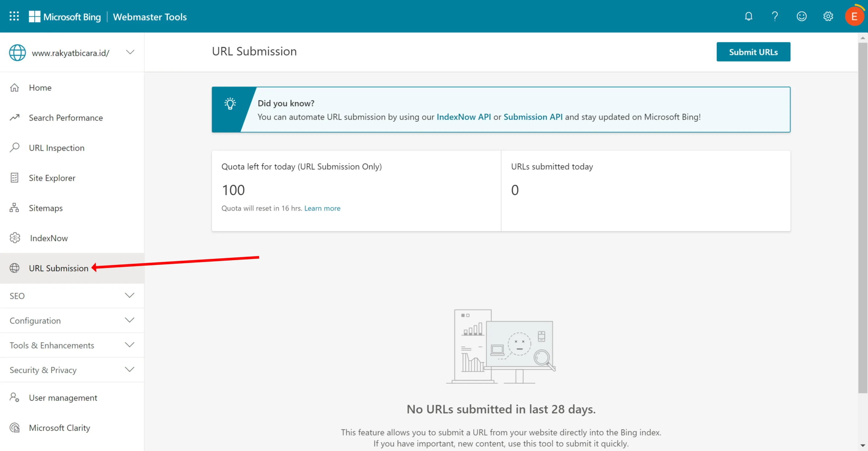
Task: Click the empty-state illustration image
Action: [x=501, y=346]
